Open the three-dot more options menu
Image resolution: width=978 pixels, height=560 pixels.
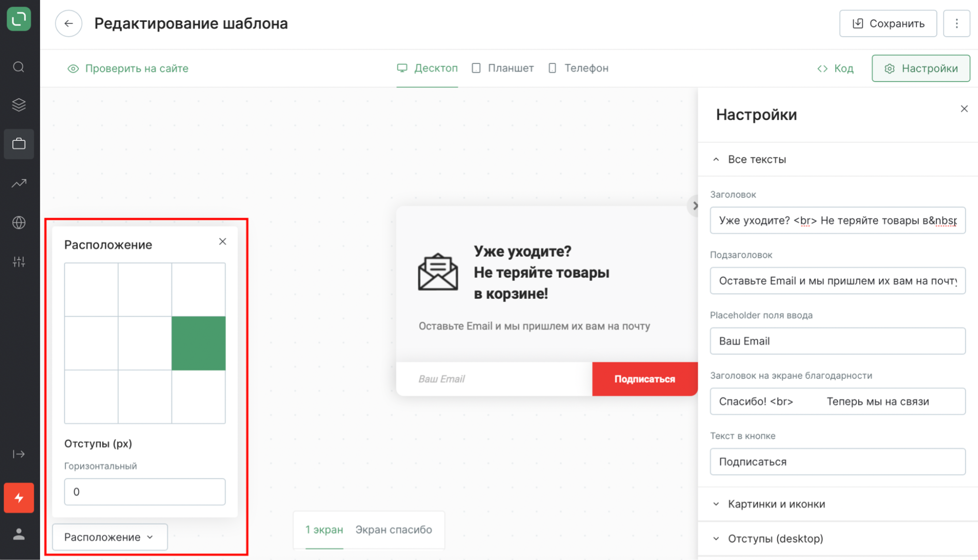click(956, 23)
